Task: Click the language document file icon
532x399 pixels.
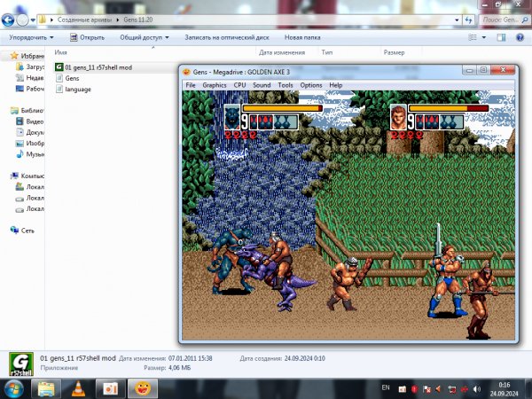Action: point(59,89)
